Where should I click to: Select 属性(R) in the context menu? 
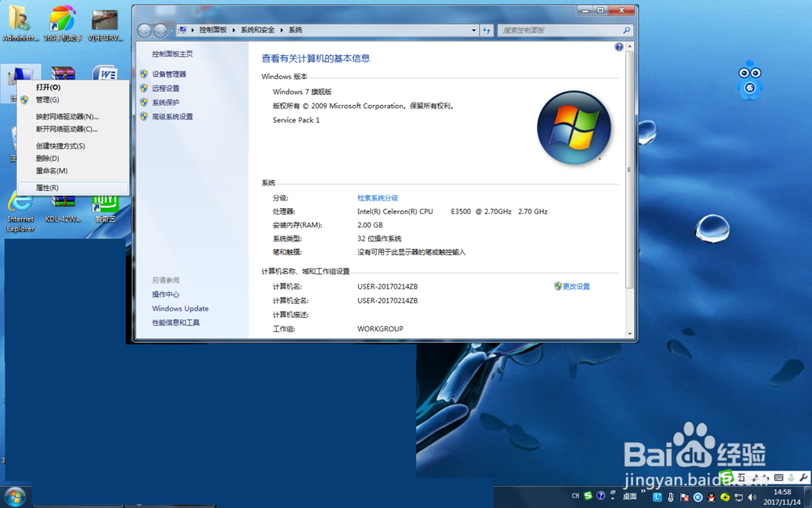(x=72, y=188)
